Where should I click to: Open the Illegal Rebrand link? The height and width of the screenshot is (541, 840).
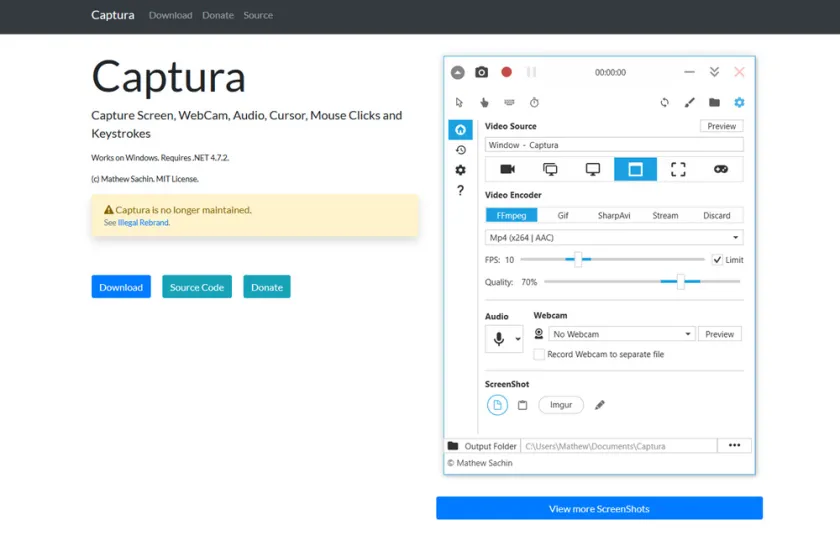click(143, 223)
